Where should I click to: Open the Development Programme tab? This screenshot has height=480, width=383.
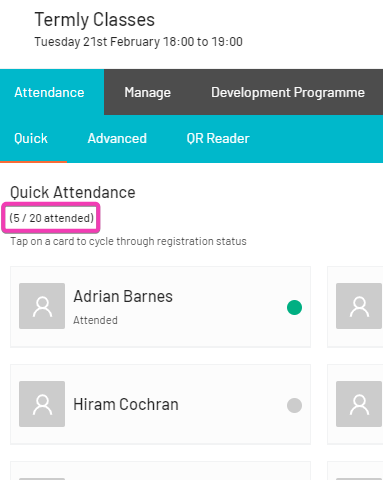(x=288, y=92)
